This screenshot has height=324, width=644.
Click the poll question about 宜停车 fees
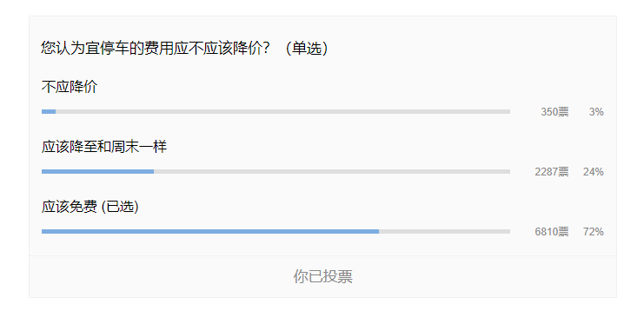(x=156, y=49)
